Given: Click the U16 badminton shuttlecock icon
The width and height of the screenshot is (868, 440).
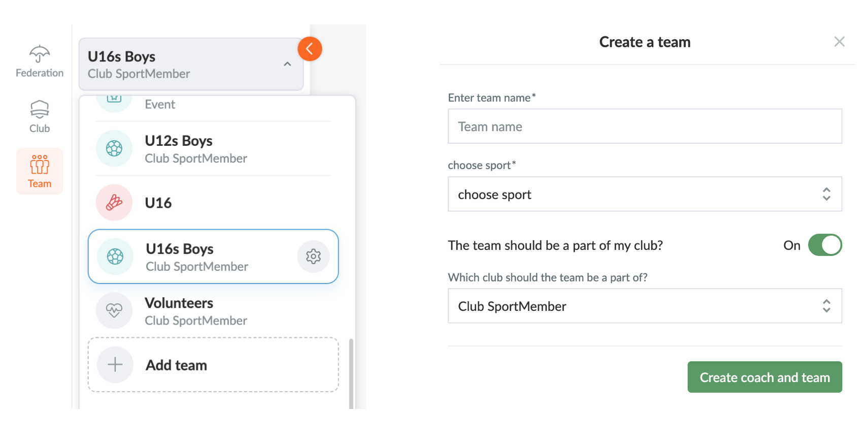Looking at the screenshot, I should 114,202.
